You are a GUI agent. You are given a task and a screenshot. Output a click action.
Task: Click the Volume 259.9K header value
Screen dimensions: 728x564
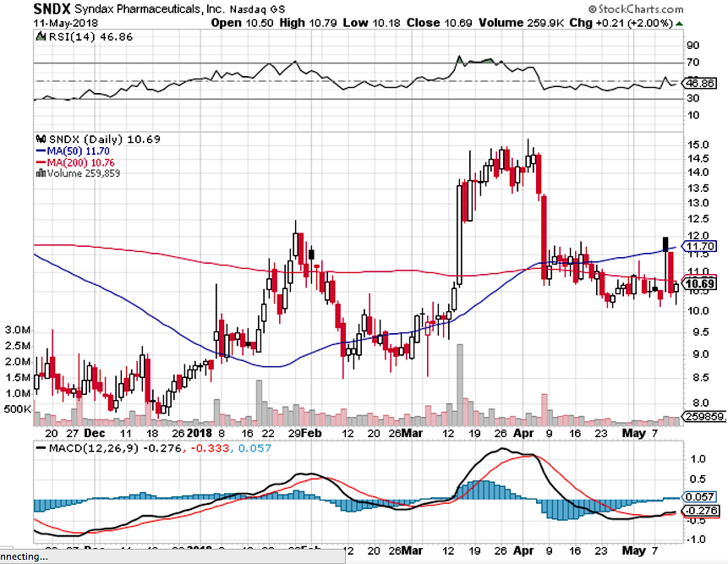522,23
